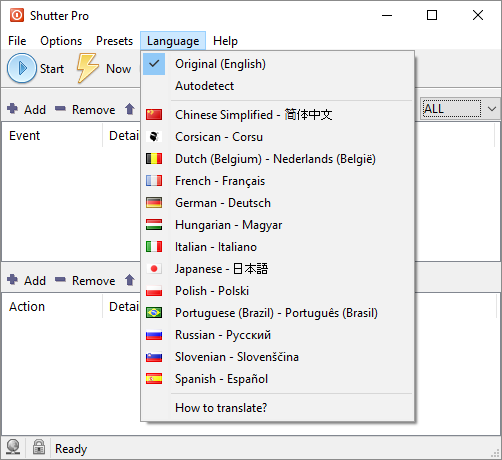Click the Actions Add plus icon
The height and width of the screenshot is (460, 502).
(x=12, y=280)
